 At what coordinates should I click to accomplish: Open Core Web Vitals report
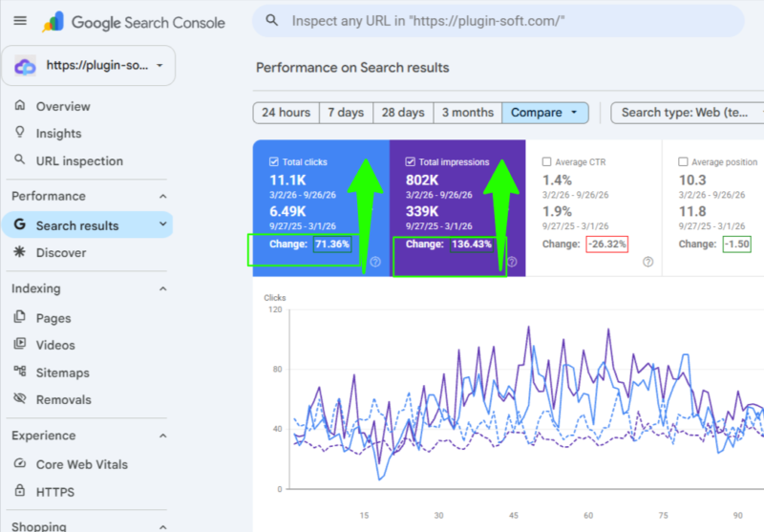point(82,464)
